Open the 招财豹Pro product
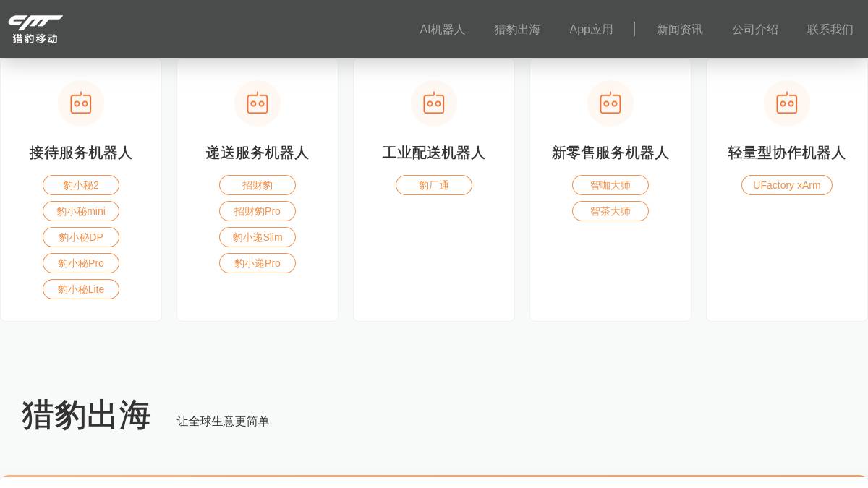The height and width of the screenshot is (488, 868). pos(258,211)
